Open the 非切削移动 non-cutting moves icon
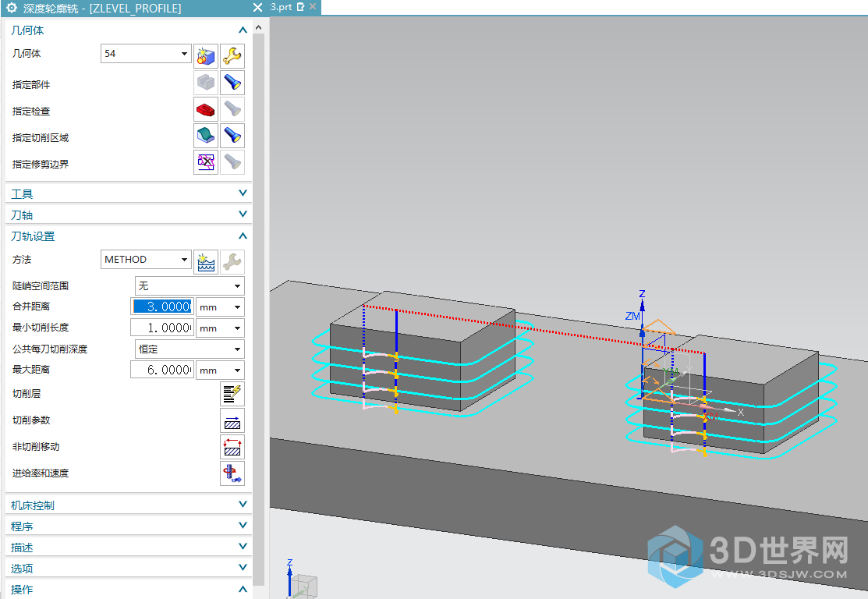868x599 pixels. point(232,447)
